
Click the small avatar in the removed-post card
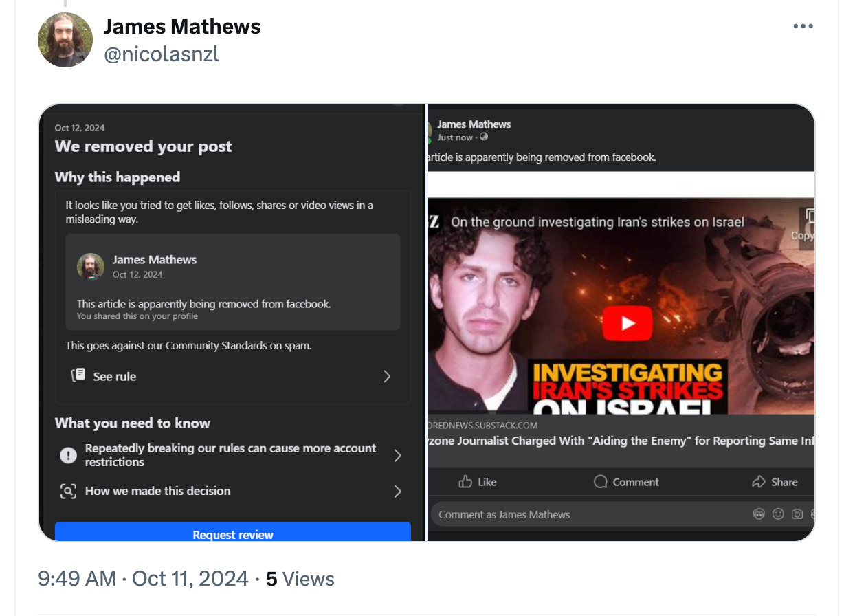[x=91, y=266]
